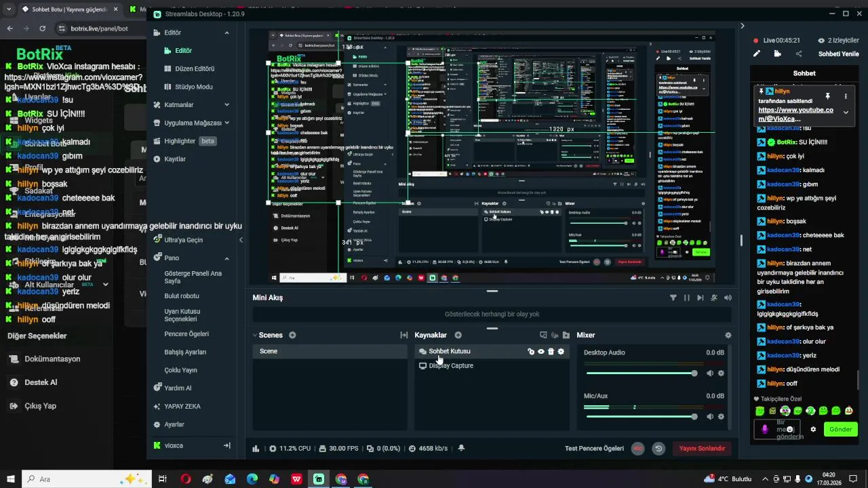Open Gösterge Paneli Ana Sayfa
The height and width of the screenshot is (488, 868).
tap(193, 277)
